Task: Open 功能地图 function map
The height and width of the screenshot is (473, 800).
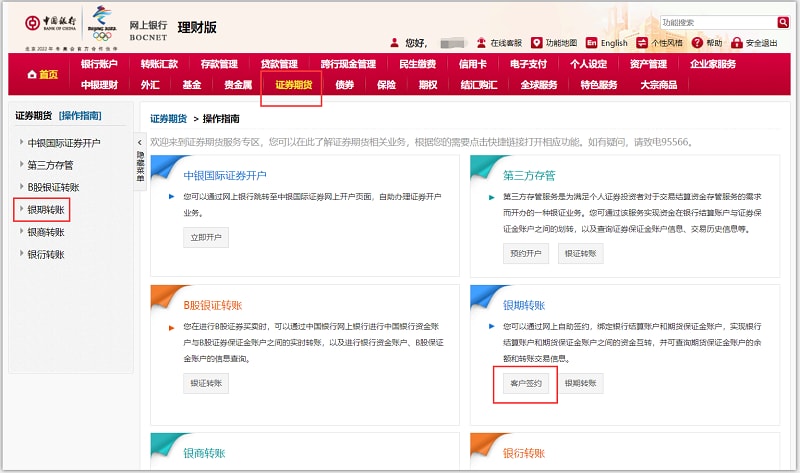Action: coord(554,43)
